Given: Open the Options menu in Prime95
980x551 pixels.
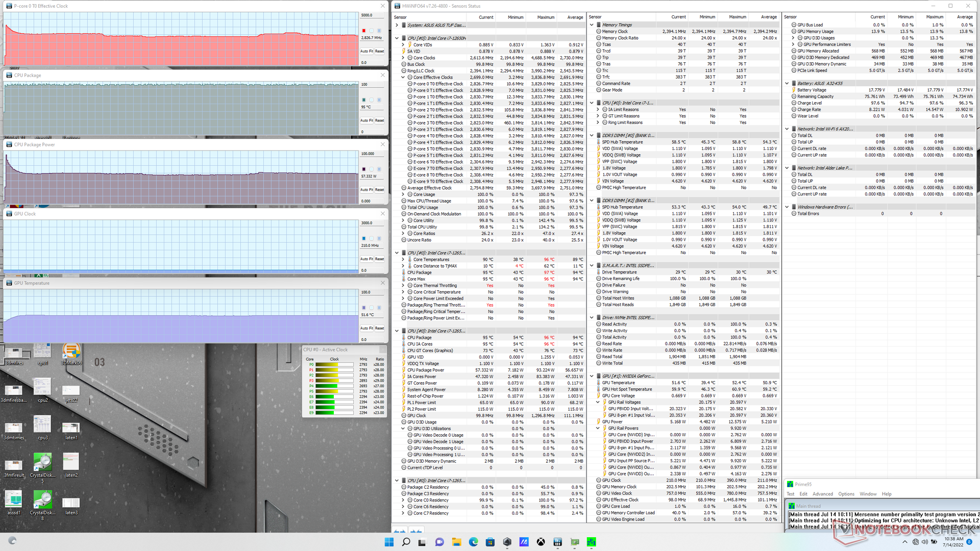Looking at the screenshot, I should click(846, 494).
